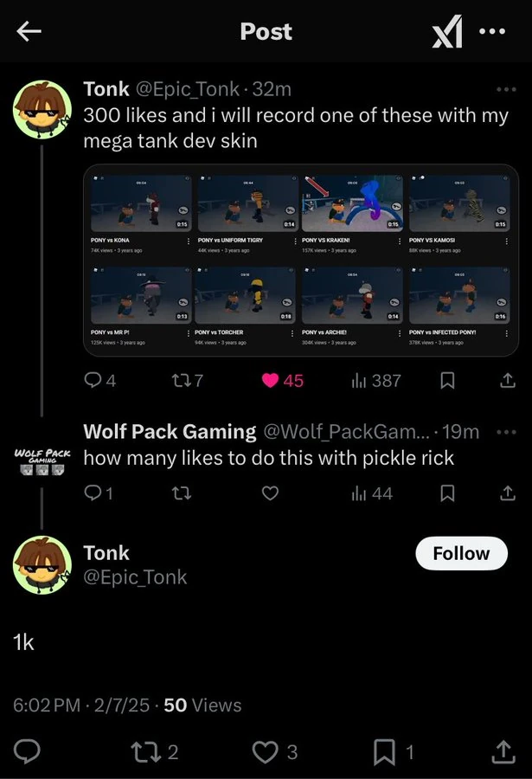Image resolution: width=532 pixels, height=779 pixels.
Task: Open more options on Tonk's original post
Action: tap(505, 89)
